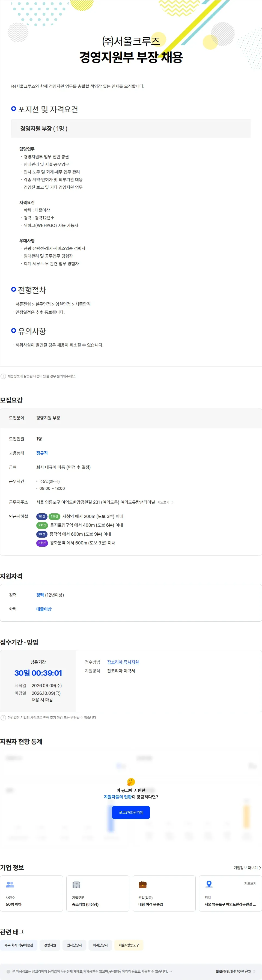Click the 50명 이하 employee count value
The width and height of the screenshot is (262, 980).
pos(14,904)
